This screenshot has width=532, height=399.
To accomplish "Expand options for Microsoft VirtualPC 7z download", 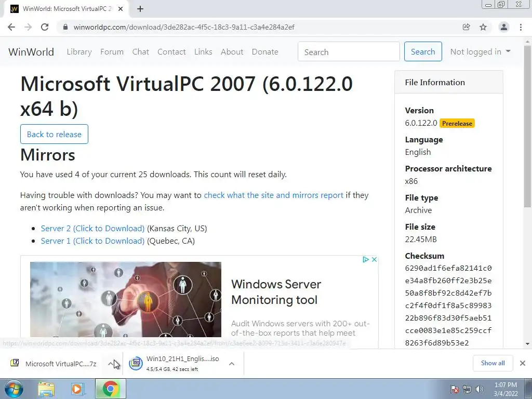I will click(x=110, y=364).
